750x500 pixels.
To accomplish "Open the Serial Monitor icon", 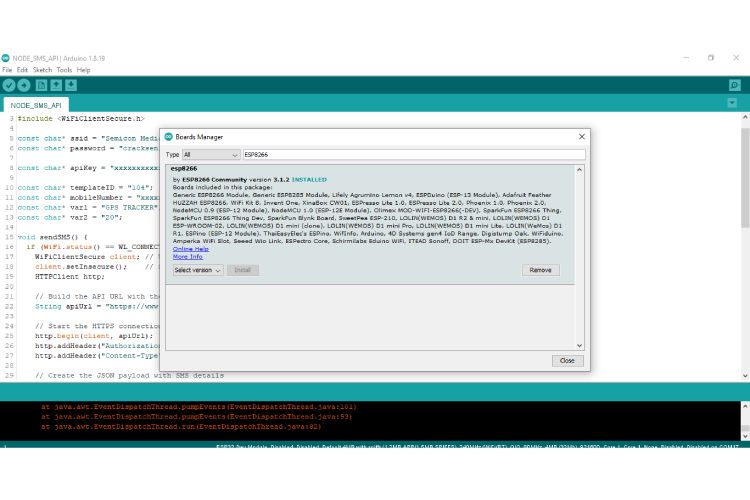I will point(735,85).
